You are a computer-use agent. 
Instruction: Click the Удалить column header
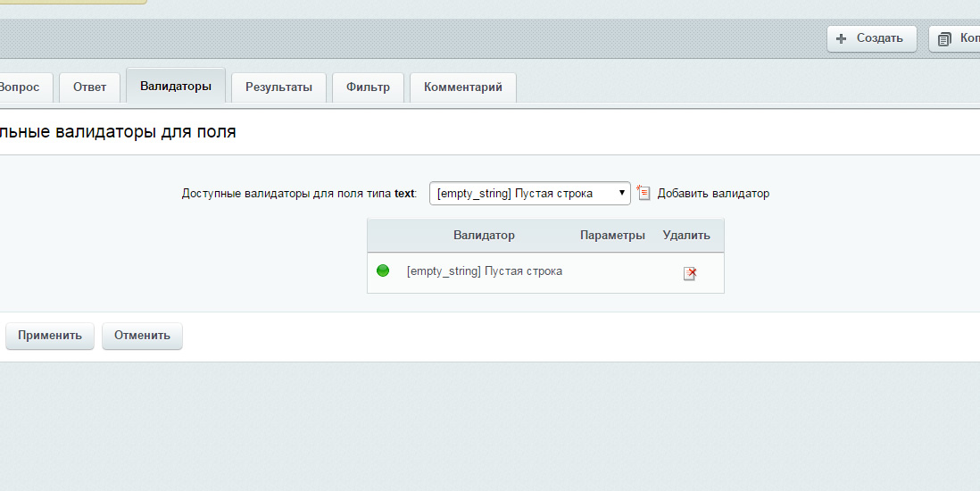686,235
